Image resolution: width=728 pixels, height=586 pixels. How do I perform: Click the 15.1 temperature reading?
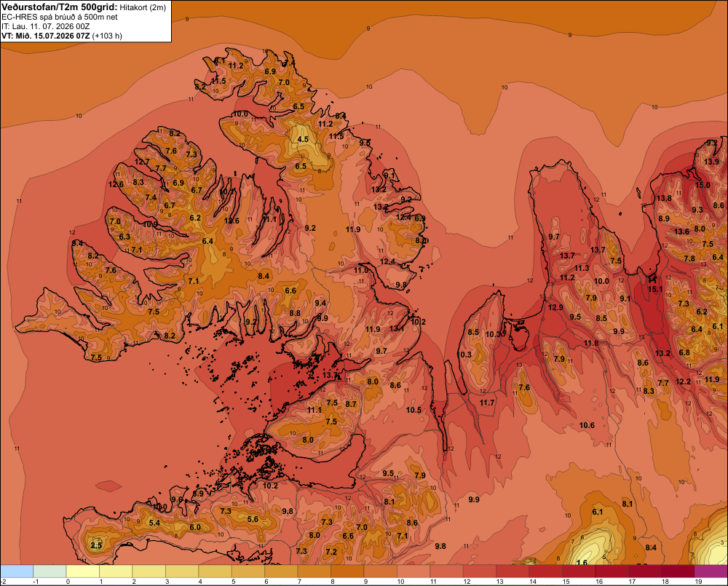tap(655, 289)
